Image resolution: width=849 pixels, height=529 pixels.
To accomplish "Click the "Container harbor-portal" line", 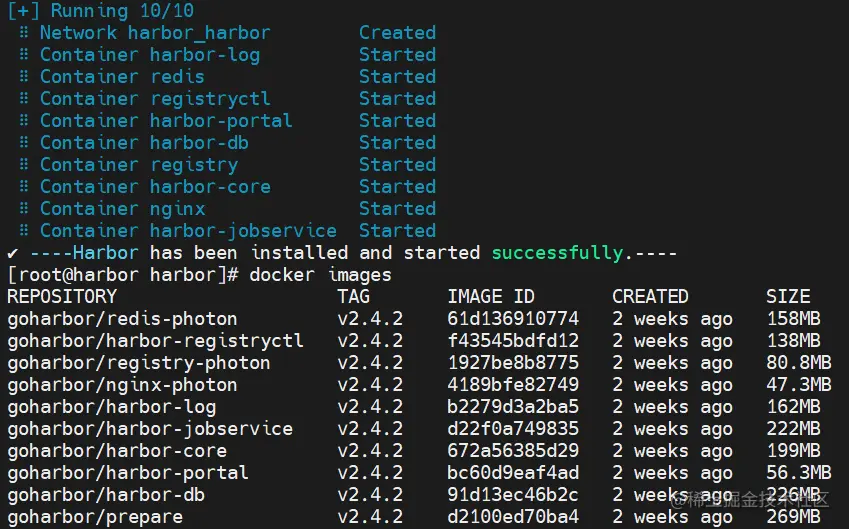I will 166,121.
